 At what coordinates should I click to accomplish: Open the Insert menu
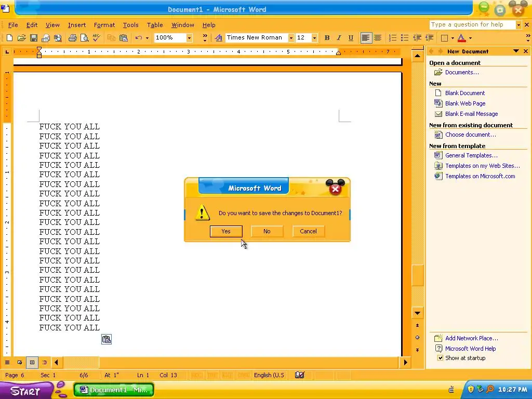pyautogui.click(x=77, y=25)
